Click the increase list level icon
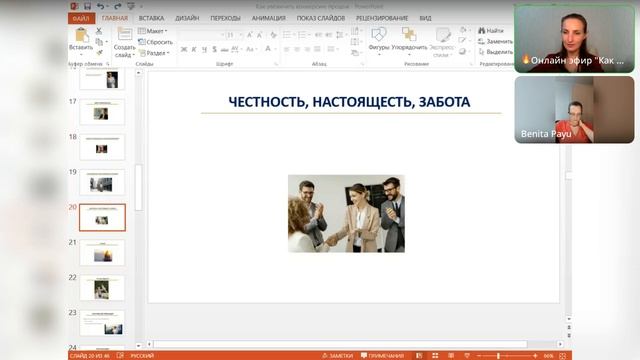 tap(328, 35)
